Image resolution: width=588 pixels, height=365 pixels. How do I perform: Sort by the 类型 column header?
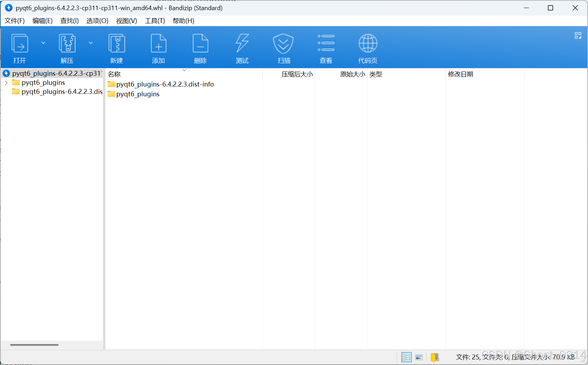(376, 74)
